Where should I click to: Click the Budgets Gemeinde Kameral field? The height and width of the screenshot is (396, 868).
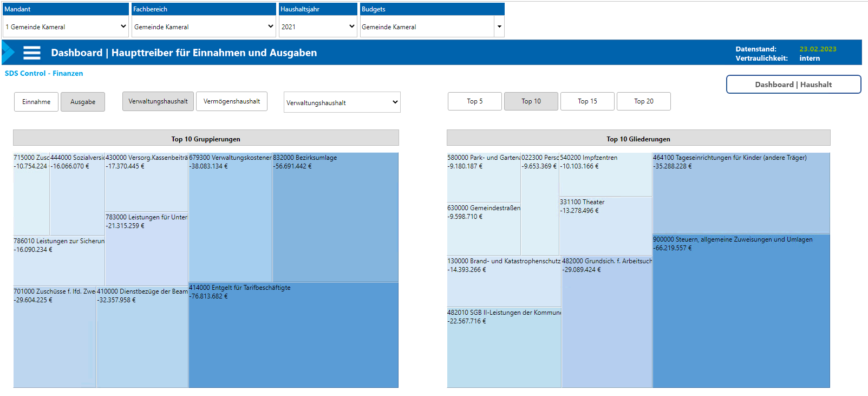427,27
